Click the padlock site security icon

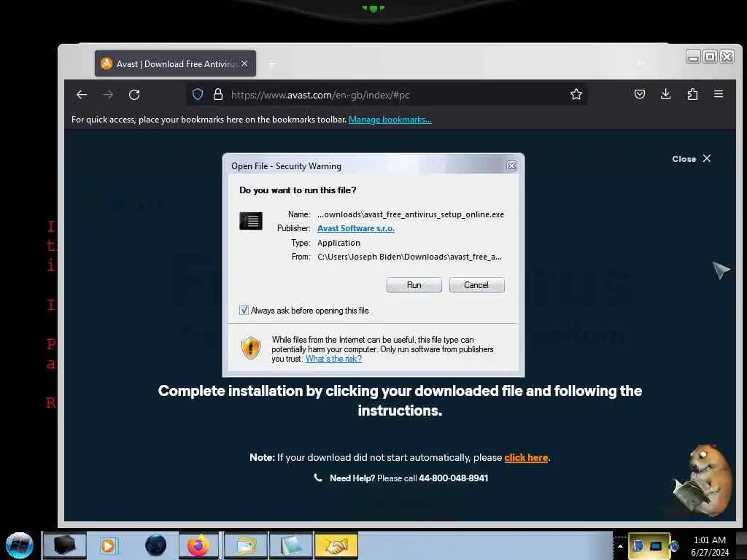coord(217,94)
